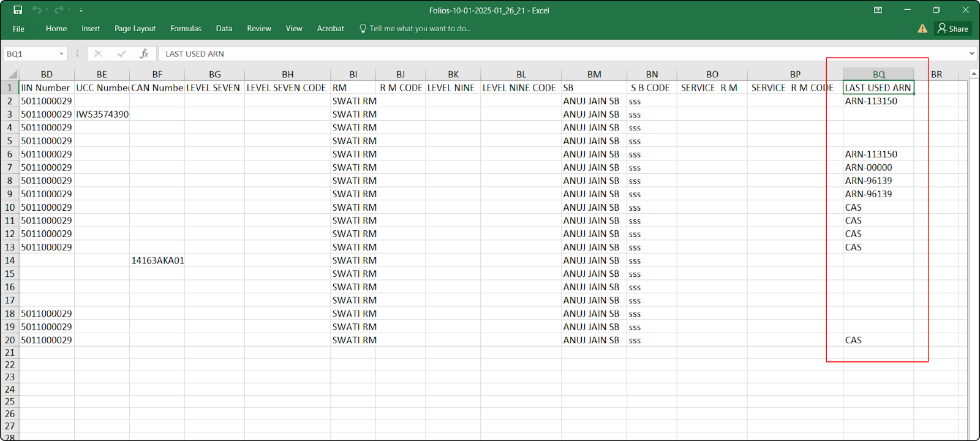Image resolution: width=980 pixels, height=441 pixels.
Task: Click the LEVEL SEVEN CODE header cell
Action: pos(288,88)
